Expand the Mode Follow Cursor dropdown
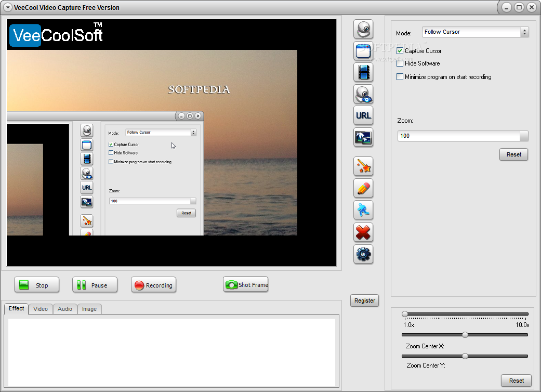The image size is (541, 392). (x=475, y=32)
